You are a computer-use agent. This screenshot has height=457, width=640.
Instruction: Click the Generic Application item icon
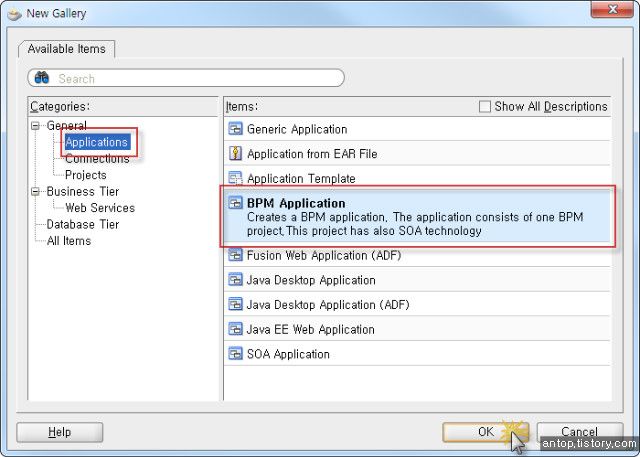pyautogui.click(x=235, y=129)
